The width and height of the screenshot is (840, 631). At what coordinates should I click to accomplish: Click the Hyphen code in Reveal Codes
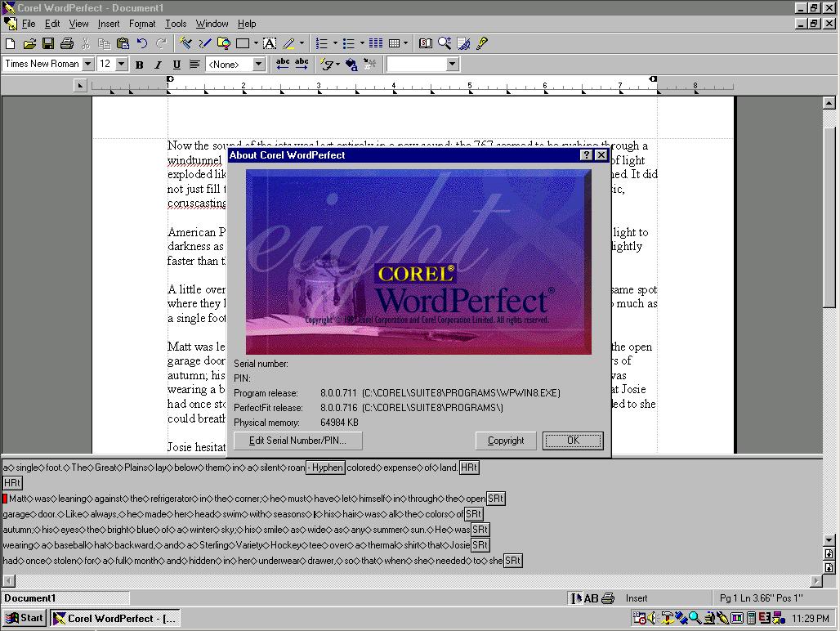[325, 468]
